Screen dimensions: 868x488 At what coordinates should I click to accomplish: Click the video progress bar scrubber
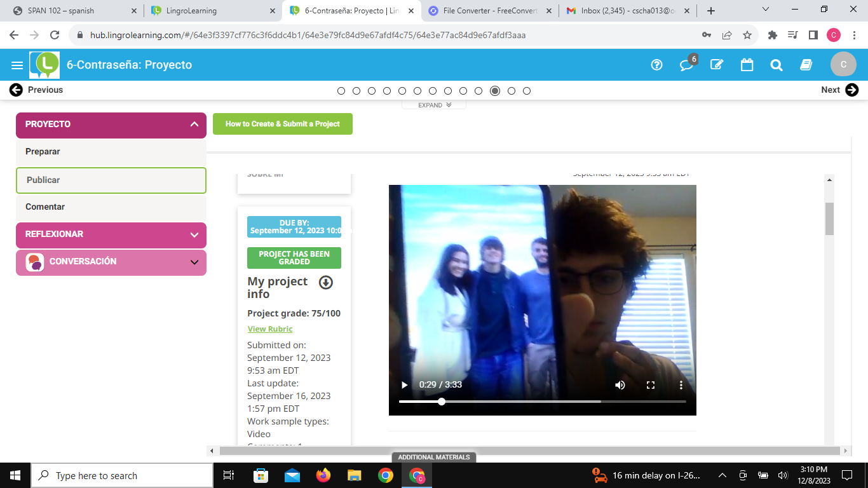442,402
